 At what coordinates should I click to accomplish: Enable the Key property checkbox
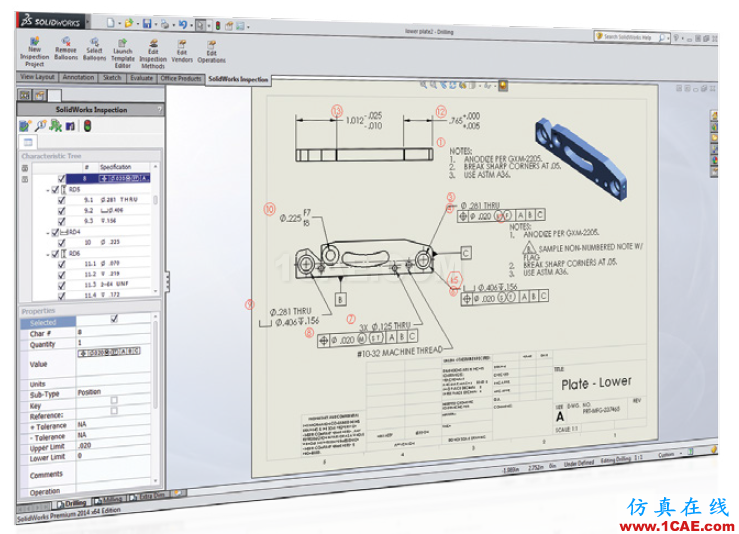114,400
